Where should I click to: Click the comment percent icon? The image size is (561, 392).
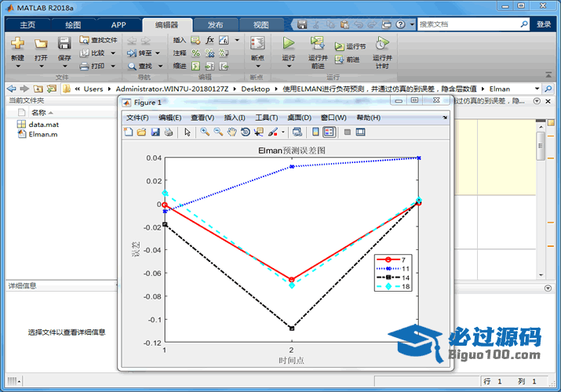tap(195, 53)
